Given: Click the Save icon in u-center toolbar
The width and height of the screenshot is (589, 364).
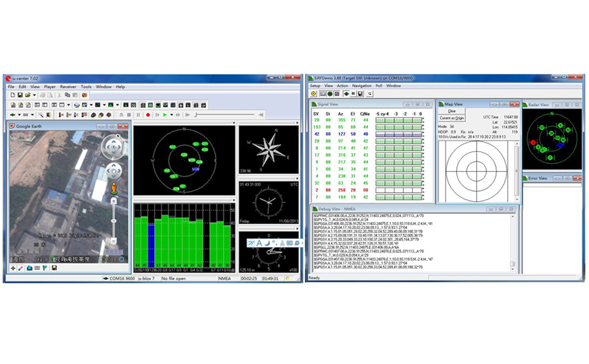Looking at the screenshot, I should (x=20, y=95).
